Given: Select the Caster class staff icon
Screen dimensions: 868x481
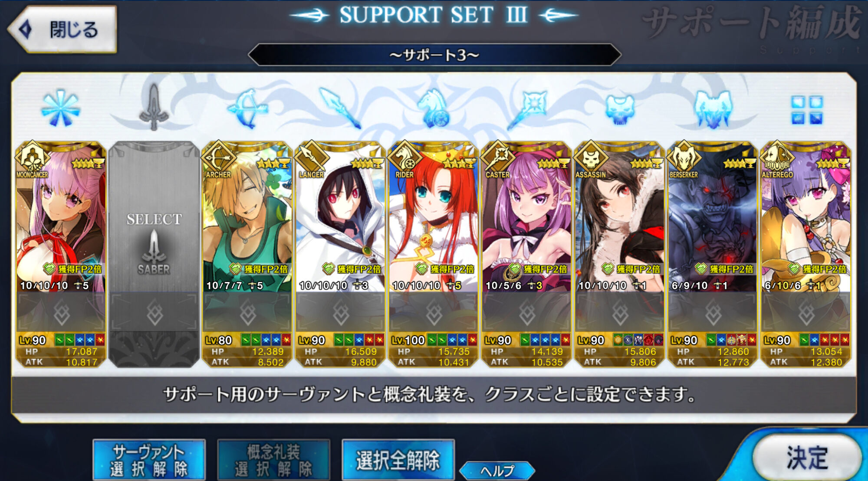Looking at the screenshot, I should point(526,109).
